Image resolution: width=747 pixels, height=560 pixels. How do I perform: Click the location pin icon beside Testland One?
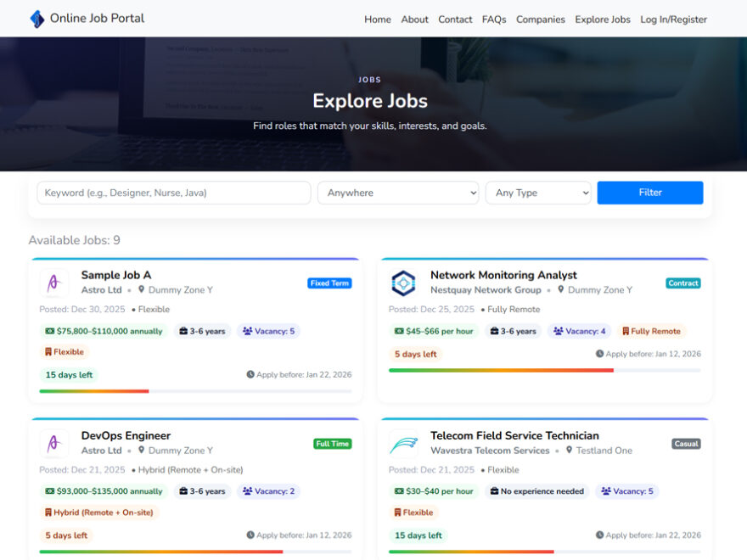coord(570,451)
